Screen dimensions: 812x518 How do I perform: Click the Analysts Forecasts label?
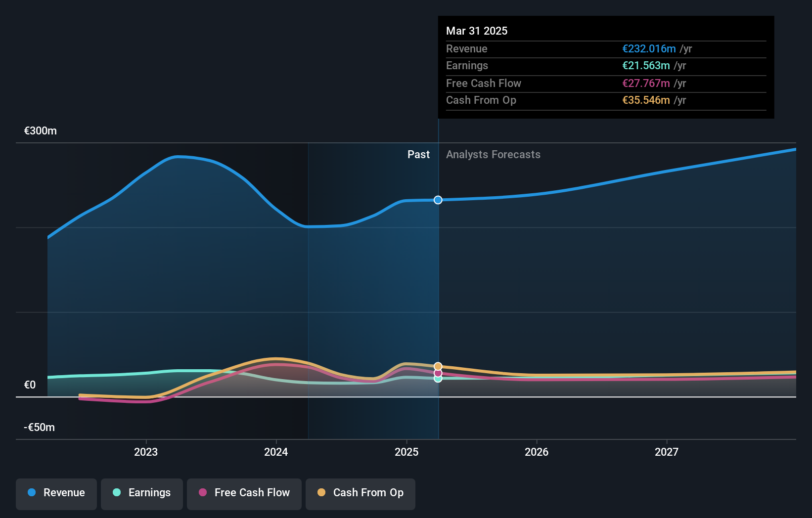pos(493,155)
